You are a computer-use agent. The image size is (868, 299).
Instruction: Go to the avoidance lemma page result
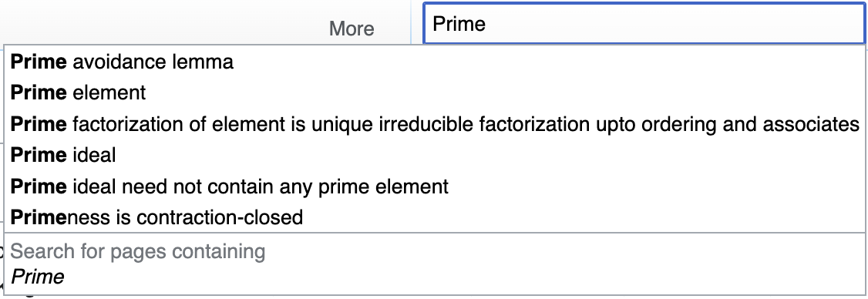[435, 62]
